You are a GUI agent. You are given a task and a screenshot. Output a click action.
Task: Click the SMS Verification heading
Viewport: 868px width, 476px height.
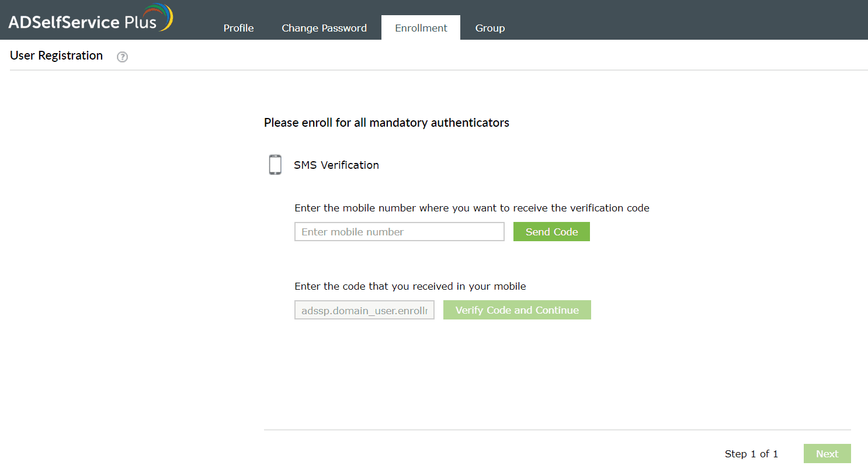pos(336,165)
